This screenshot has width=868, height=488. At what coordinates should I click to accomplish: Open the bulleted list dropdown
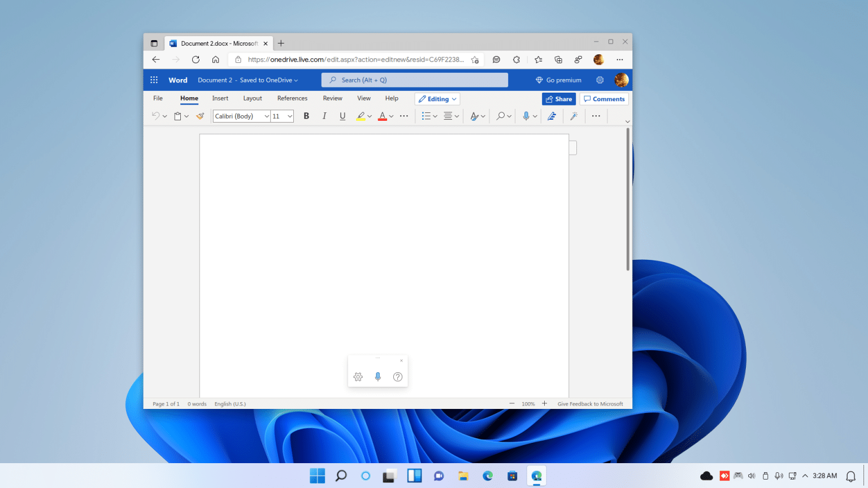tap(435, 116)
